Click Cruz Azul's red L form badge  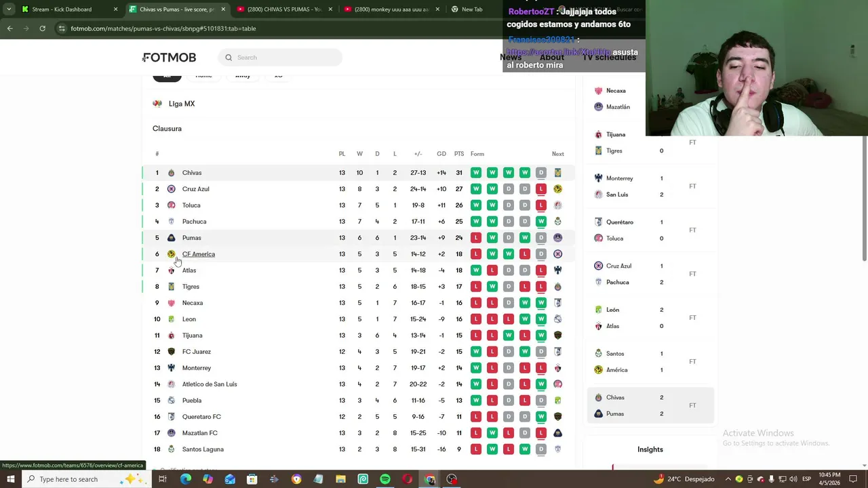click(x=540, y=189)
